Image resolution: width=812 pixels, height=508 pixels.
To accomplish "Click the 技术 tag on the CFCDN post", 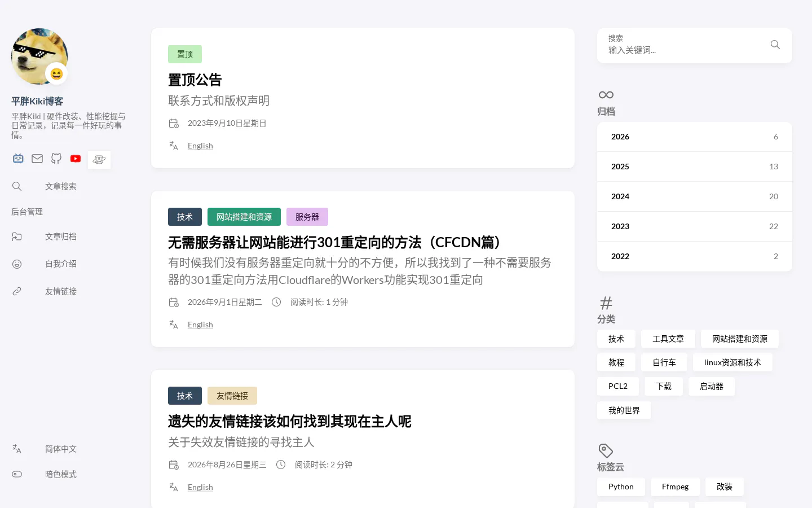I will coord(185,217).
